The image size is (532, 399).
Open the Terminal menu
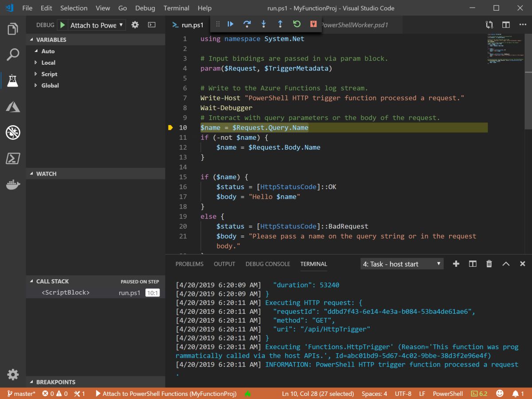click(176, 8)
